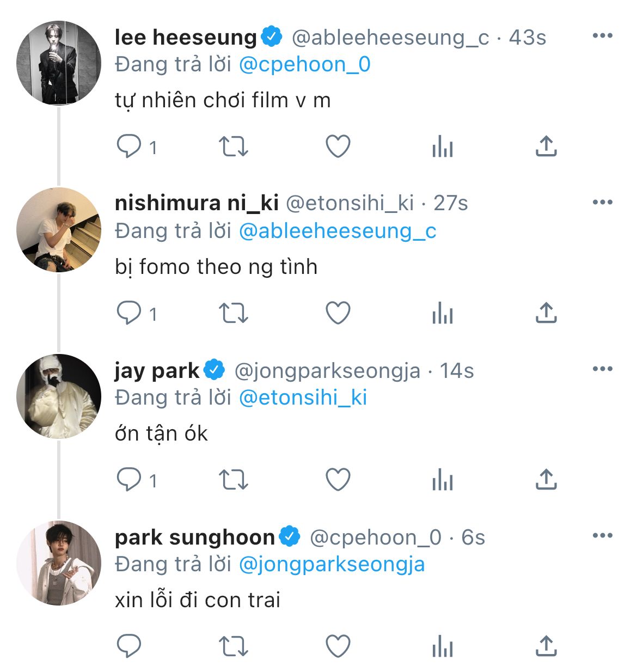Open jay park's profile picture

(x=59, y=396)
